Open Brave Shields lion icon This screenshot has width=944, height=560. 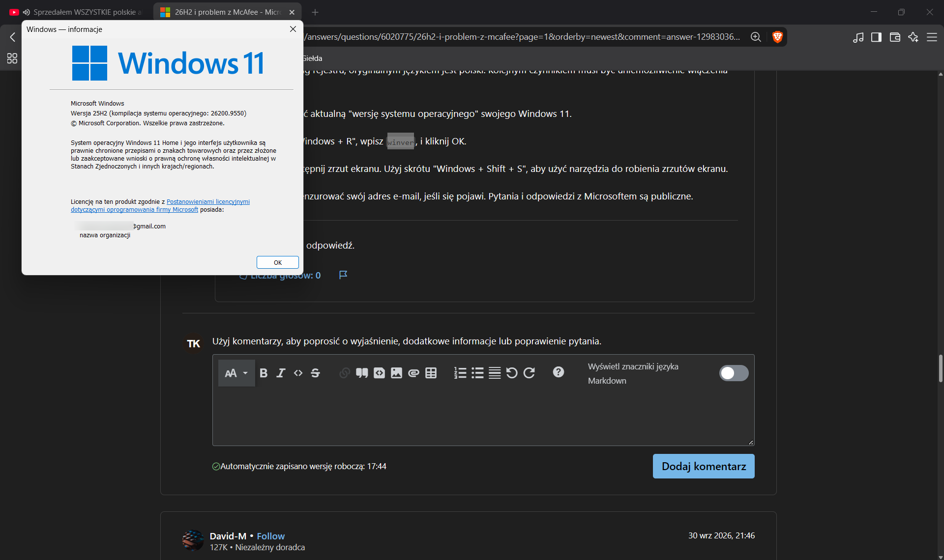pyautogui.click(x=777, y=37)
